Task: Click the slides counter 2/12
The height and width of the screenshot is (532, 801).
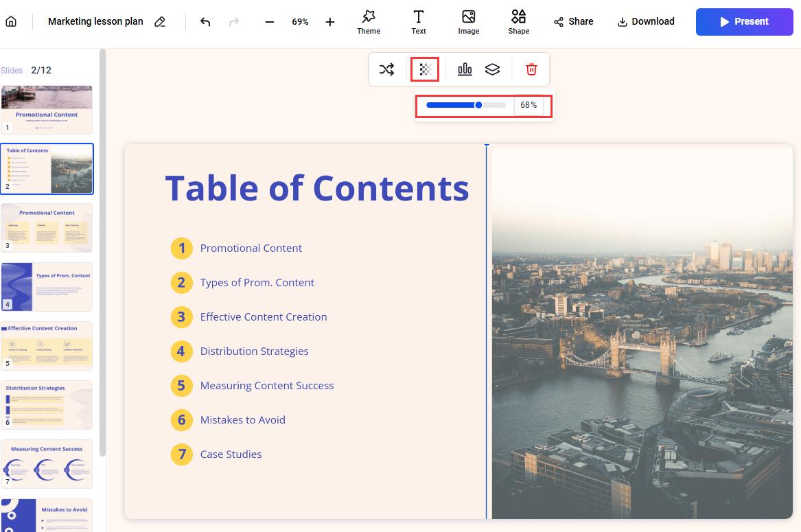Action: [x=41, y=70]
